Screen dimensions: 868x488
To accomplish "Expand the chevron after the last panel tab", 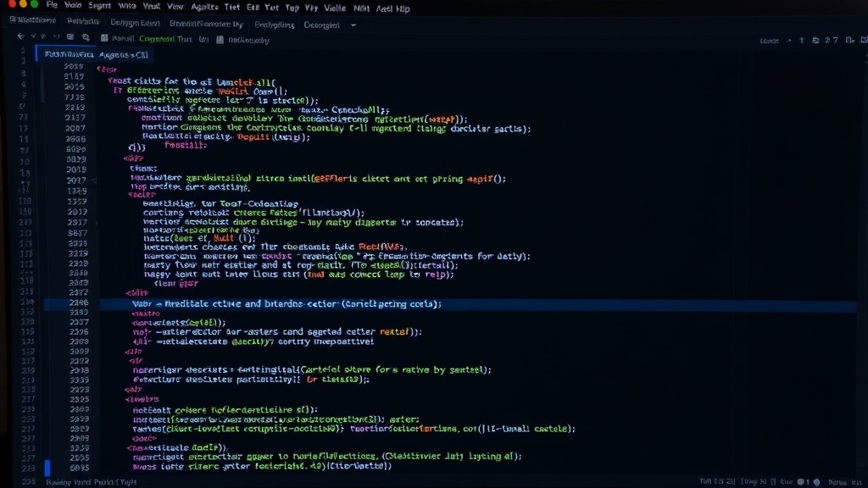I will (353, 25).
